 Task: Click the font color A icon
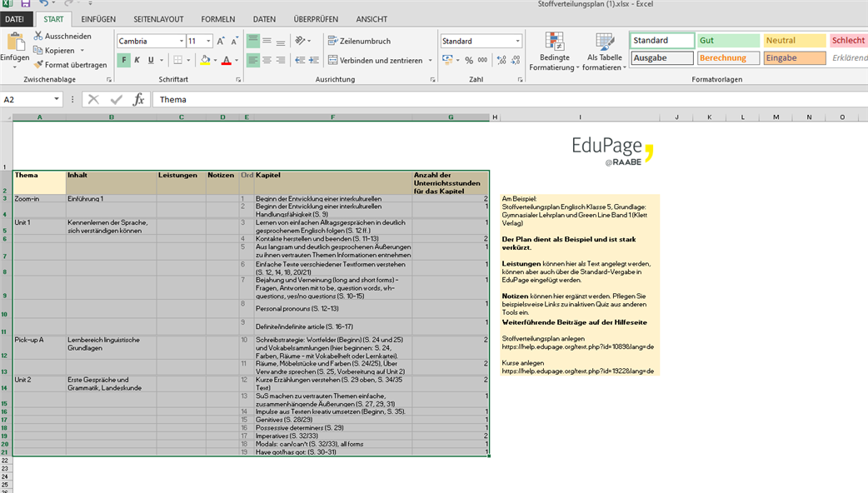[227, 60]
